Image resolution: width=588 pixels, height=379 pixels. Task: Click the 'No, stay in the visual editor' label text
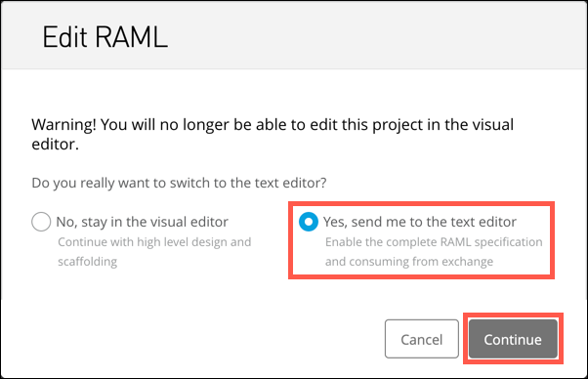143,222
